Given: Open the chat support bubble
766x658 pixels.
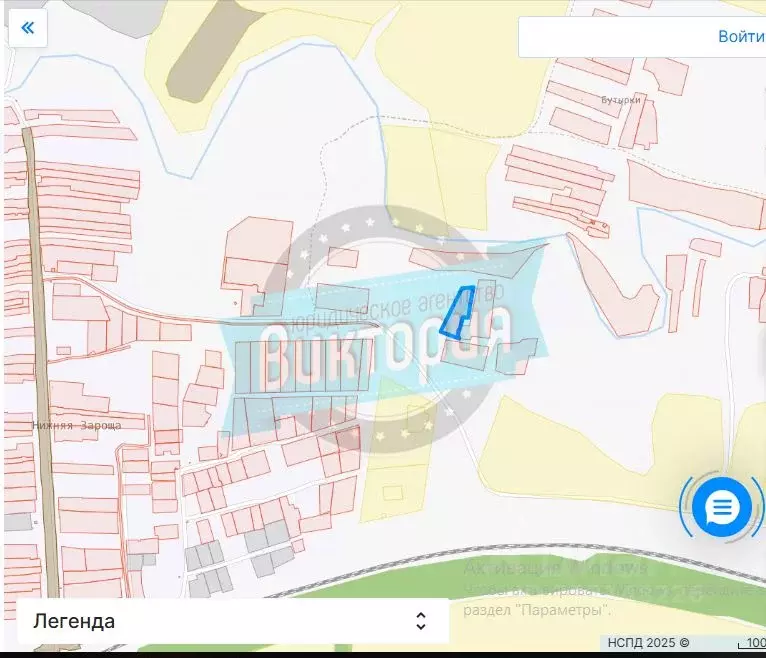Looking at the screenshot, I should (x=721, y=509).
